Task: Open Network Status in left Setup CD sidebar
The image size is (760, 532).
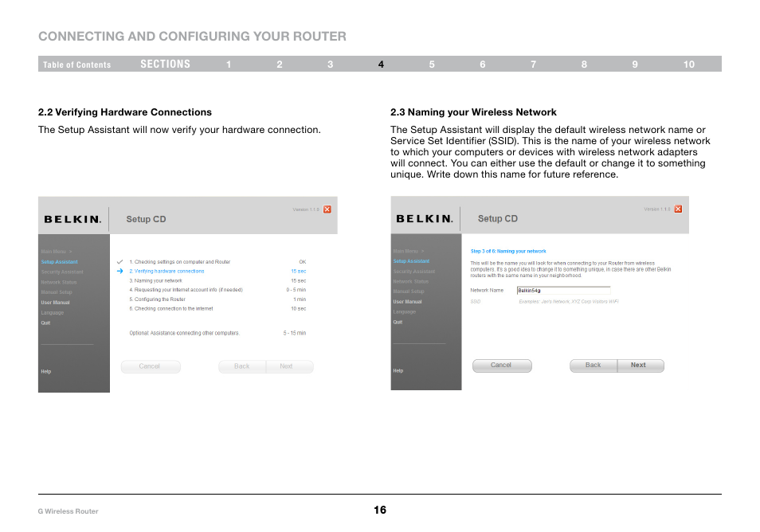Action: pyautogui.click(x=59, y=282)
